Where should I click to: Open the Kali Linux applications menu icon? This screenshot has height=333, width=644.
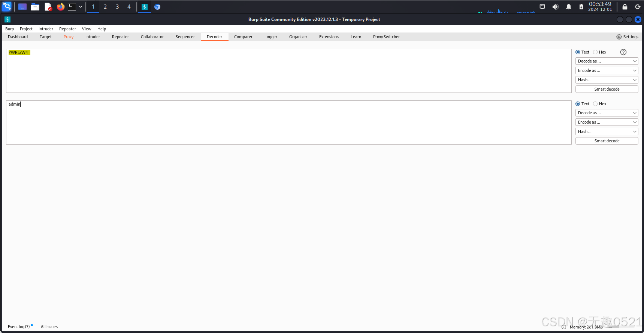click(x=7, y=6)
